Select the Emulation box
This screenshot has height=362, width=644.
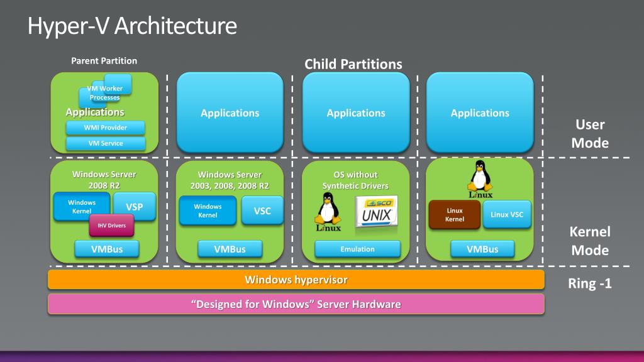click(x=357, y=249)
